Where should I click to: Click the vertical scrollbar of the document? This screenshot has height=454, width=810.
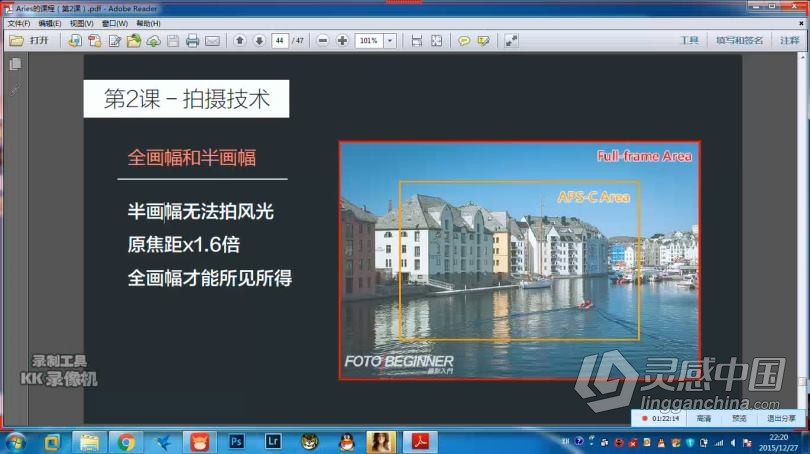point(802,238)
